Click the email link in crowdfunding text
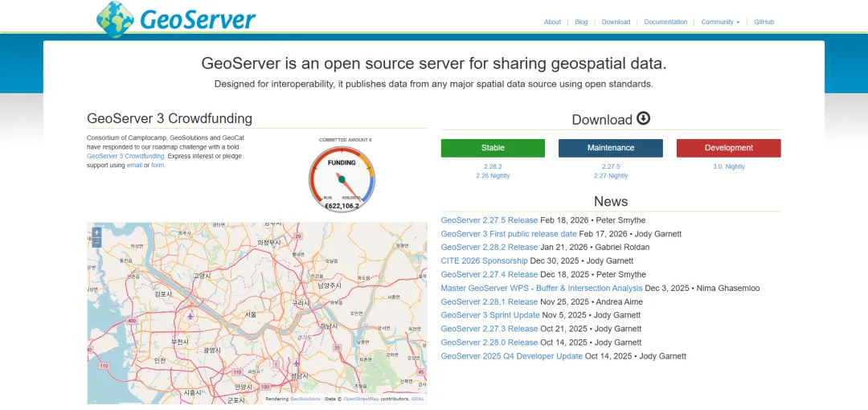 point(134,165)
